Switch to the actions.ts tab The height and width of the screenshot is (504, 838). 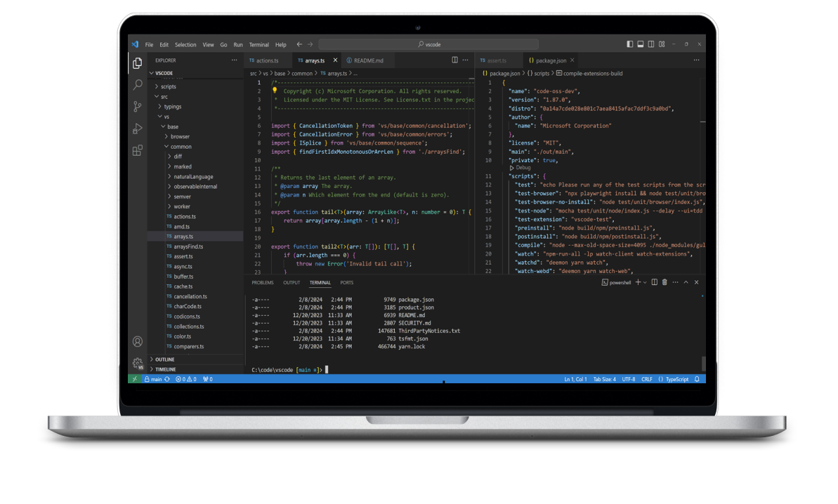coord(267,60)
